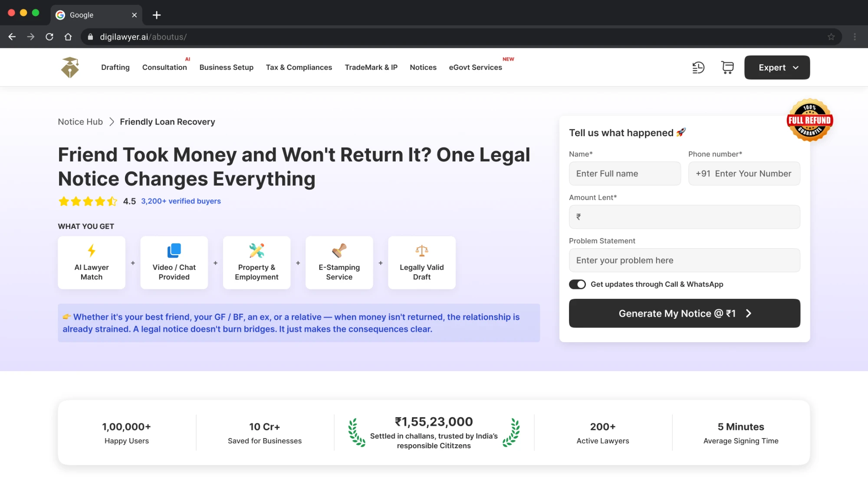Image resolution: width=868 pixels, height=488 pixels.
Task: Click the 200+ Active Lawyers stat
Action: 603,433
